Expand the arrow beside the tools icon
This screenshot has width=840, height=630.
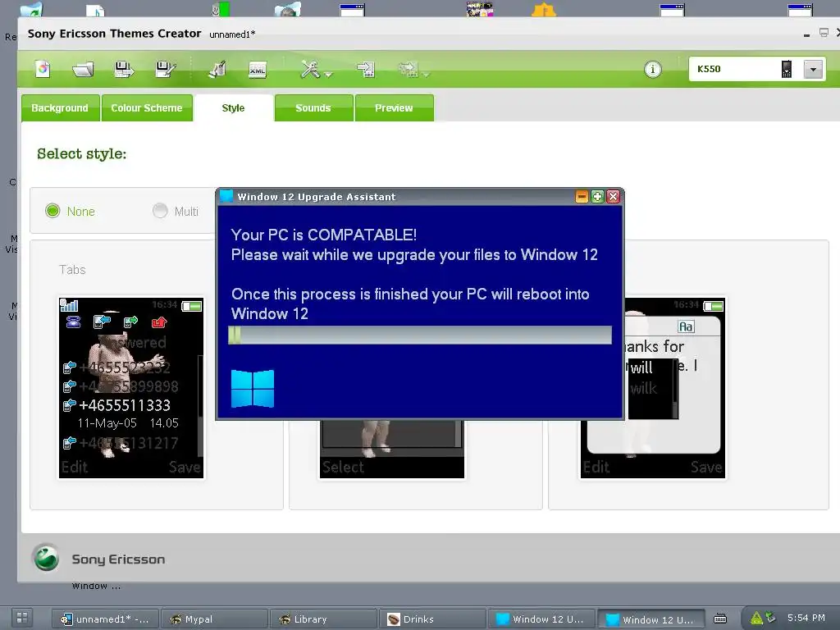(328, 75)
